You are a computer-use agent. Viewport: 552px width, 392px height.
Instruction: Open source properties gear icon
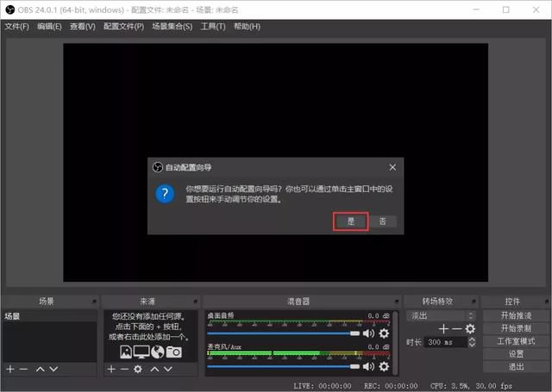(x=138, y=369)
